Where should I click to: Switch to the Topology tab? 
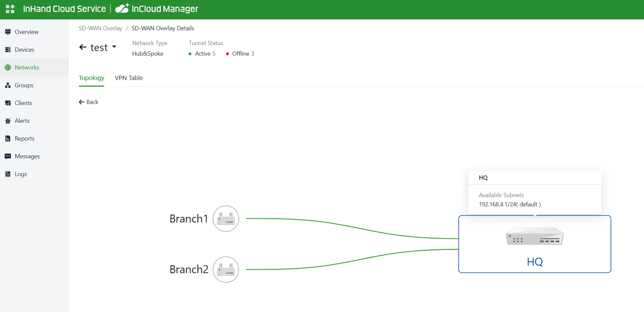92,78
